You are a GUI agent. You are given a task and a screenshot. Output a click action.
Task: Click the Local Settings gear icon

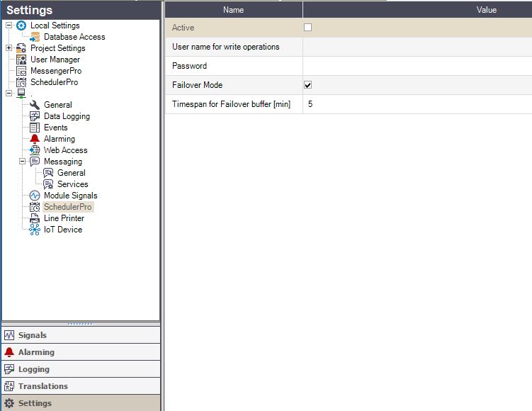tap(21, 26)
